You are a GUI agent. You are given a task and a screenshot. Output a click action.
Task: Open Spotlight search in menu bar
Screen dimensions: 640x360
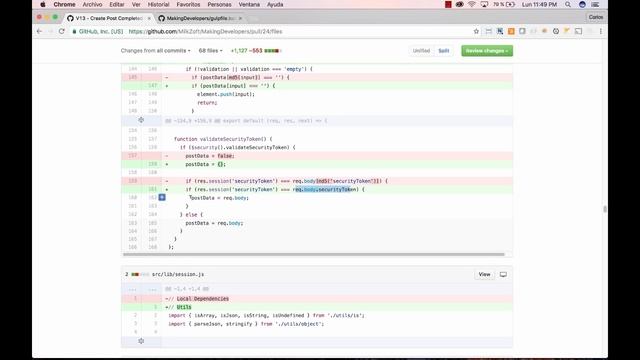tap(568, 4)
